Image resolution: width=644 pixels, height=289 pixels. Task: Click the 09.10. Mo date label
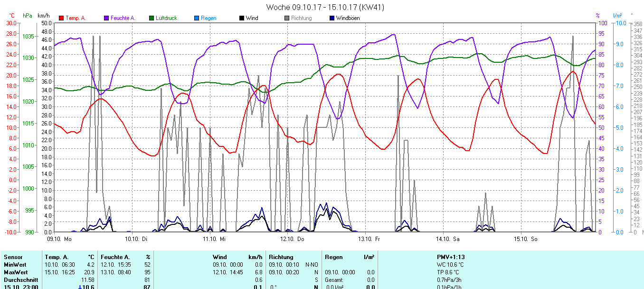pyautogui.click(x=60, y=239)
